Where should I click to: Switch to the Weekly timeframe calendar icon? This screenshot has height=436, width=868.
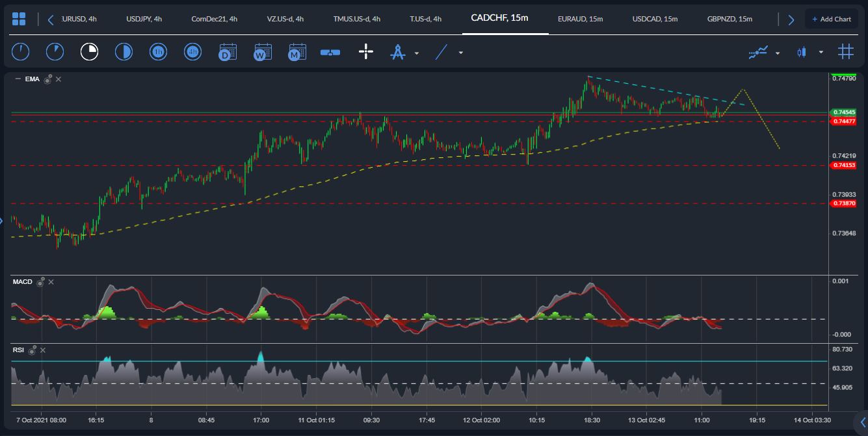[x=262, y=51]
